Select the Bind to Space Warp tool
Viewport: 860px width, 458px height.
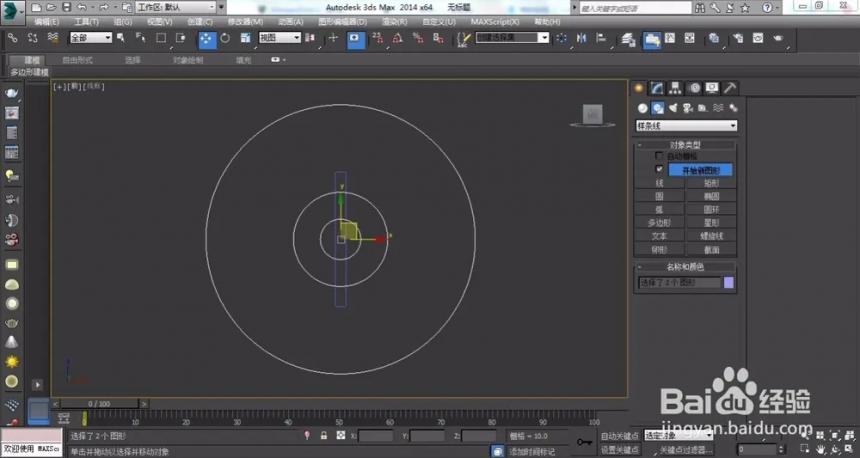(53, 37)
